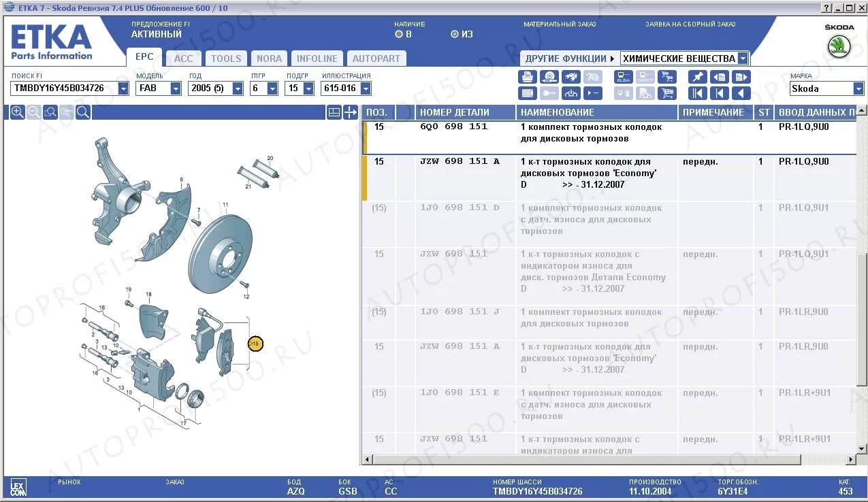Click the plain left arrow icon
The height and width of the screenshot is (502, 868).
click(x=741, y=94)
